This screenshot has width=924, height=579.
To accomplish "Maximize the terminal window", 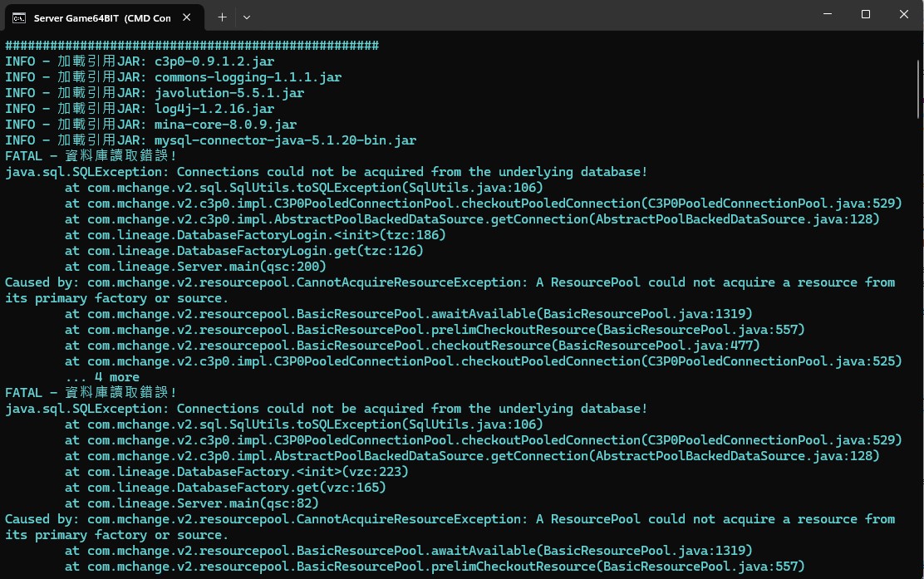I will click(866, 14).
